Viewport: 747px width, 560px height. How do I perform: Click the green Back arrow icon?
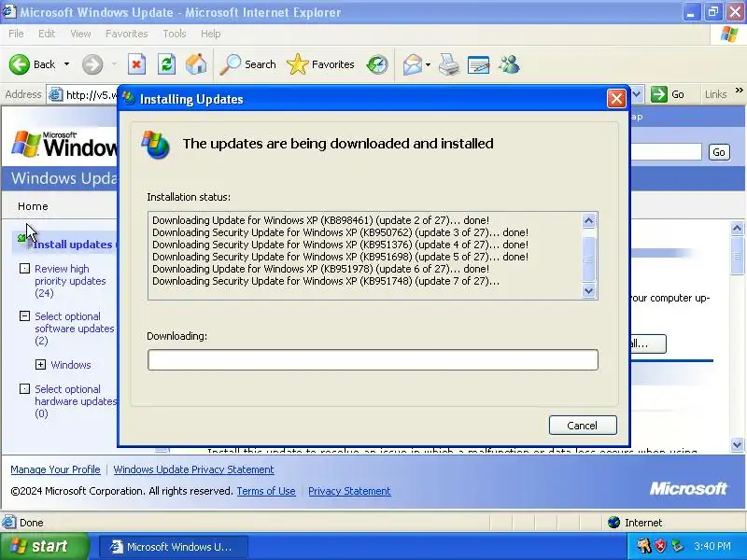click(x=20, y=64)
